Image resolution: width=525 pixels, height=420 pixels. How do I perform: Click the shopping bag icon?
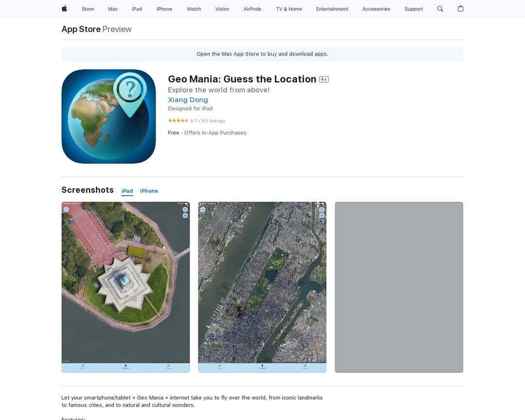tap(460, 9)
